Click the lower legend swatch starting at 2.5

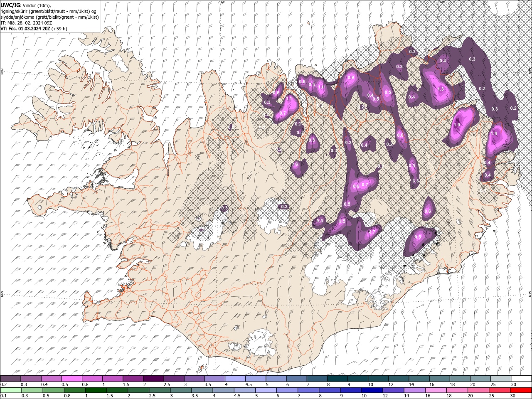pos(159,390)
